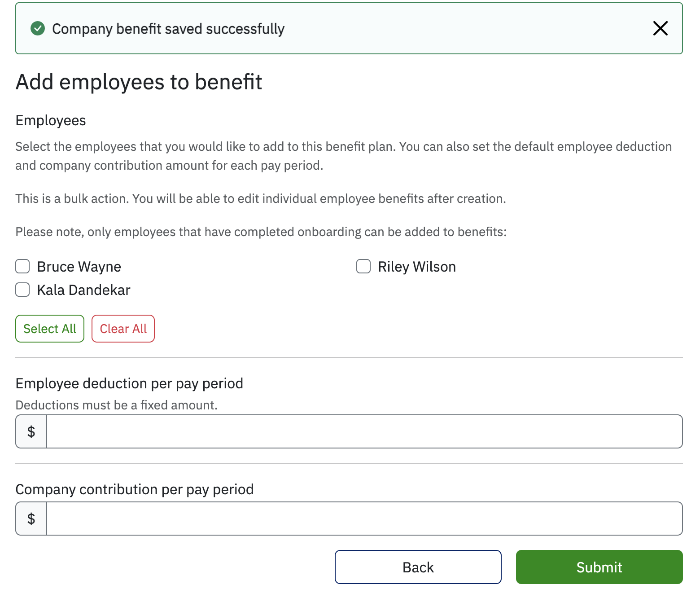
Task: Submit the benefit enrollment form
Action: tap(599, 567)
